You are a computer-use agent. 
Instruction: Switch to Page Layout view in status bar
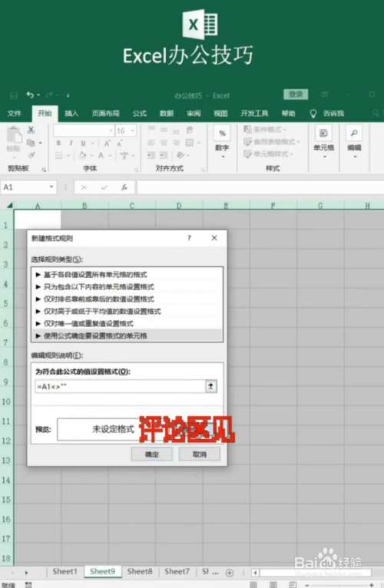[273, 585]
